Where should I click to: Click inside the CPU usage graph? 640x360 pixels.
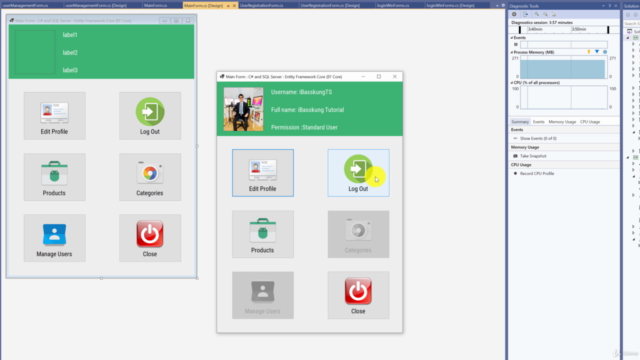(563, 98)
